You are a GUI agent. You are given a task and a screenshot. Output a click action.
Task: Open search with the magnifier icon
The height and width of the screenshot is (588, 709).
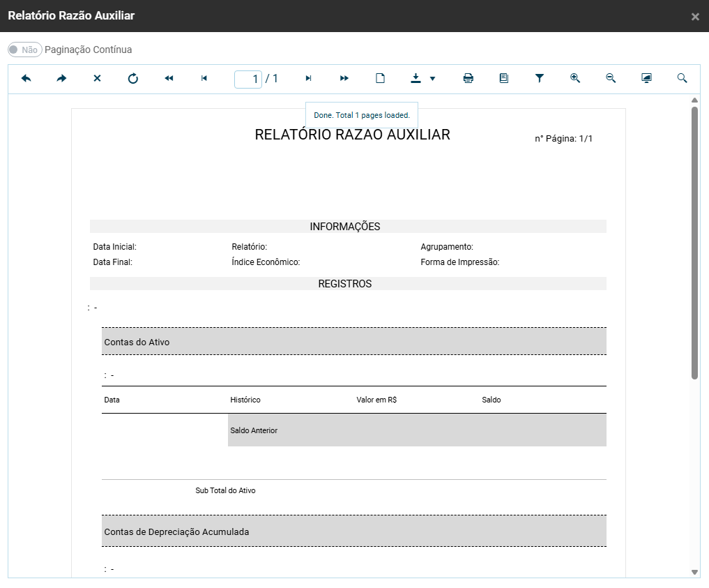tap(682, 79)
